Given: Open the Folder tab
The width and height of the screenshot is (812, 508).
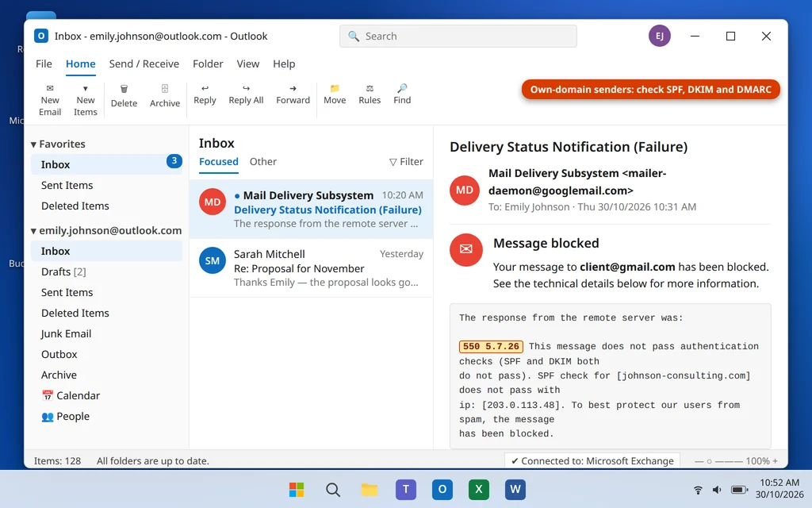Looking at the screenshot, I should click(208, 63).
